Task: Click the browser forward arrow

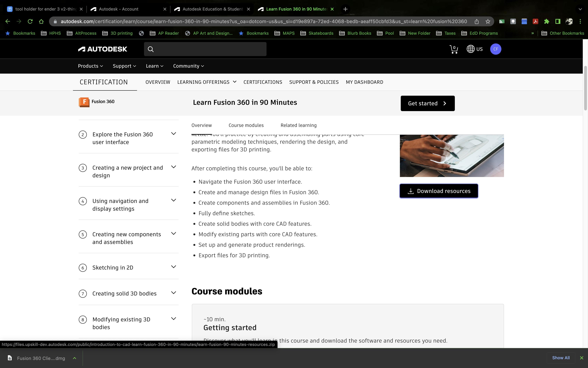Action: (x=19, y=21)
